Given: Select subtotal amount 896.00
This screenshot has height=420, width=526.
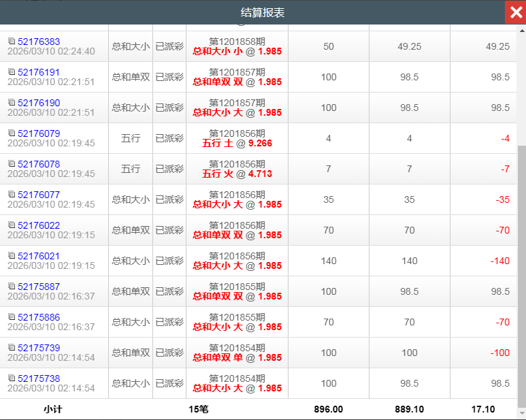Looking at the screenshot, I should coord(329,409).
